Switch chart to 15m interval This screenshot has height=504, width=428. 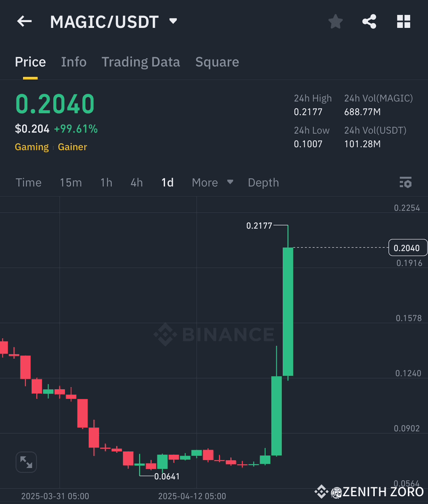pos(71,182)
